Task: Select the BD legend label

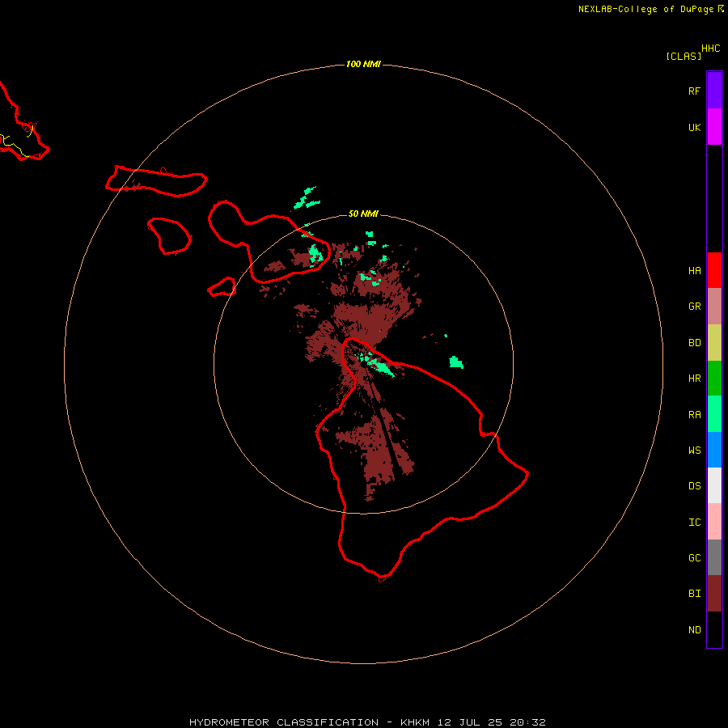Action: pos(694,343)
